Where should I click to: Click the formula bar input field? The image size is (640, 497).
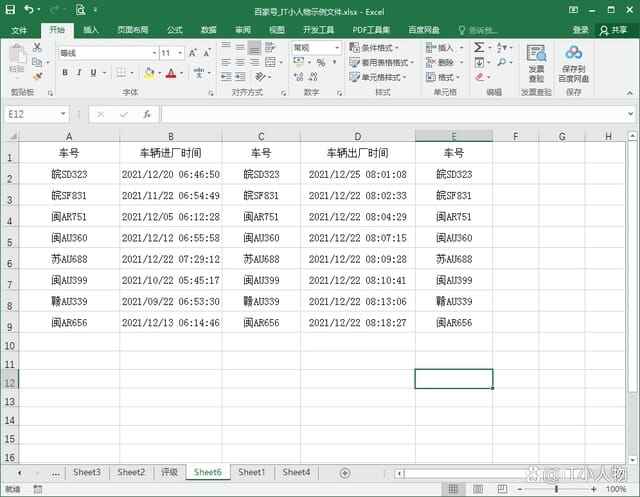point(393,114)
